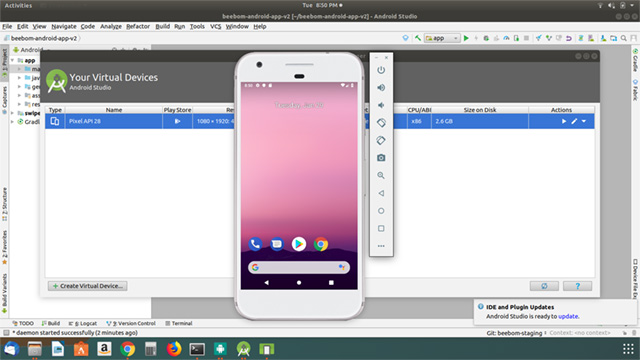Open the Version Control tab
The height and width of the screenshot is (360, 640).
[x=131, y=323]
